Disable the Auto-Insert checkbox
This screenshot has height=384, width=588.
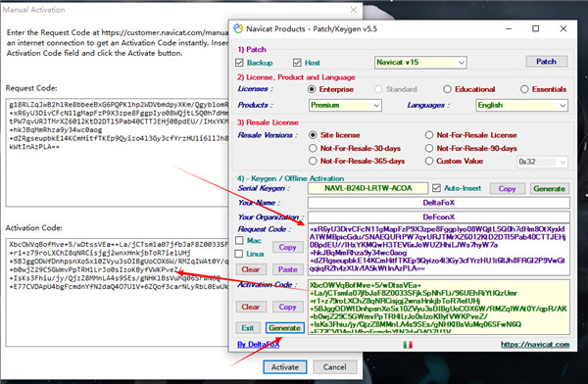(436, 188)
